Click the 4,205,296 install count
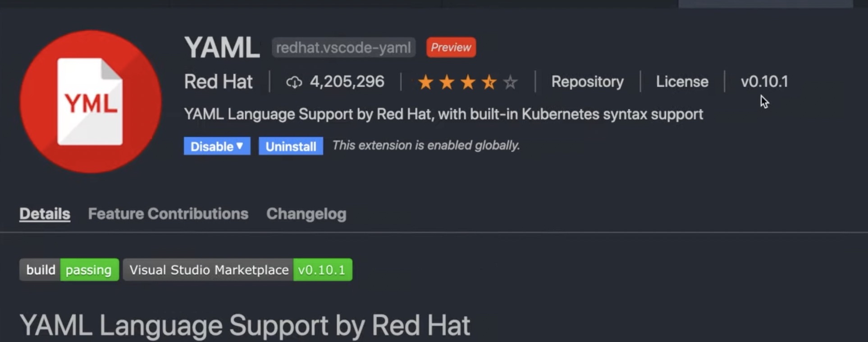 coord(347,82)
